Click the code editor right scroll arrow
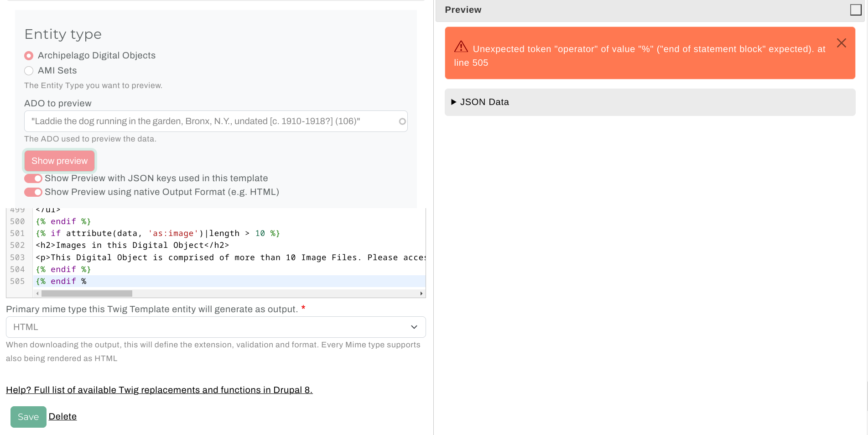This screenshot has width=868, height=435. (421, 293)
